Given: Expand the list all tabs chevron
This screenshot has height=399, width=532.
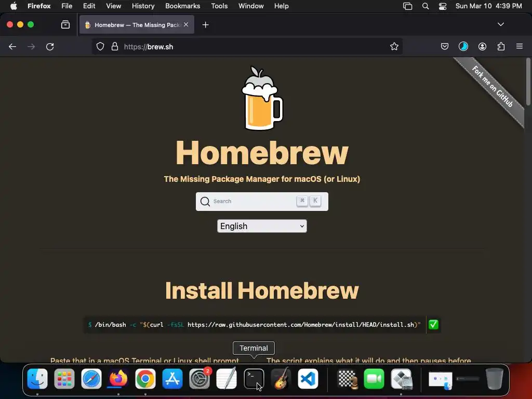Looking at the screenshot, I should point(500,24).
